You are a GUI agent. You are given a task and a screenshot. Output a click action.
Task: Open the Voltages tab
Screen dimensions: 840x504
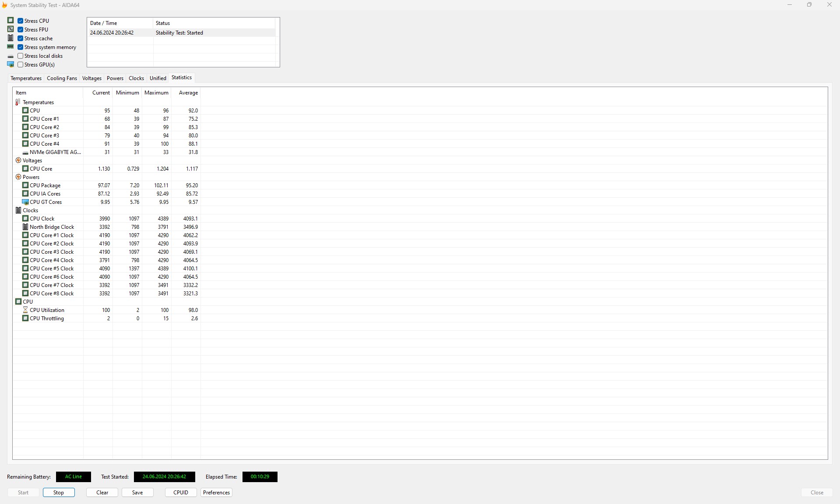pyautogui.click(x=92, y=78)
